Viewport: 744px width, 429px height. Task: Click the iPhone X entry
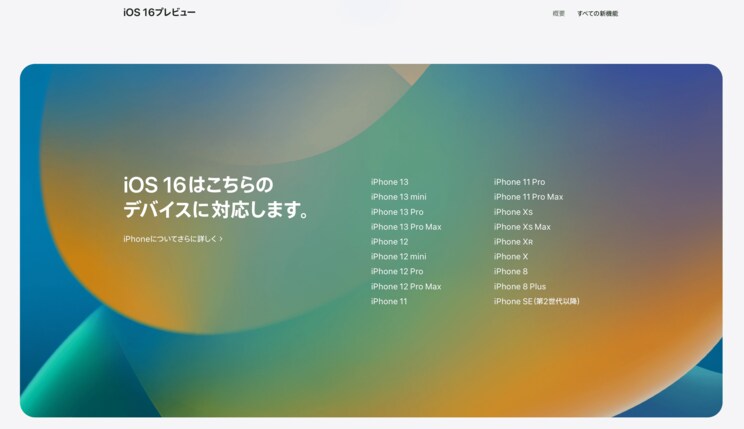(510, 257)
